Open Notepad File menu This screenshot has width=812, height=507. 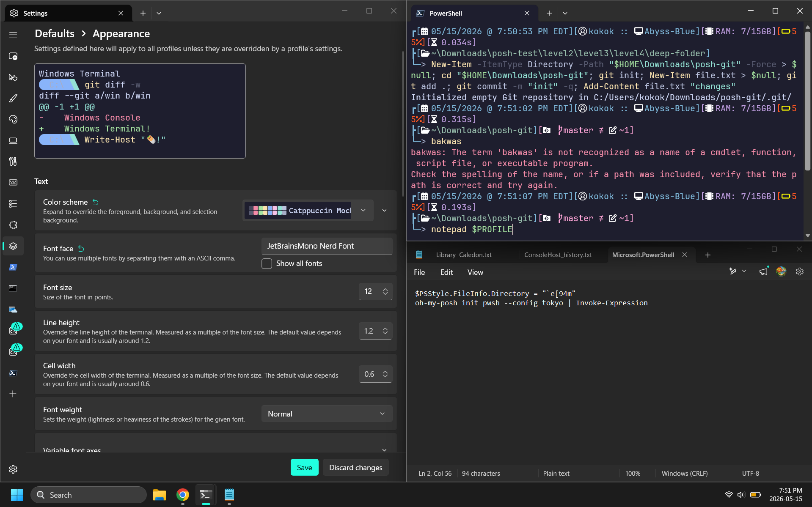coord(419,272)
